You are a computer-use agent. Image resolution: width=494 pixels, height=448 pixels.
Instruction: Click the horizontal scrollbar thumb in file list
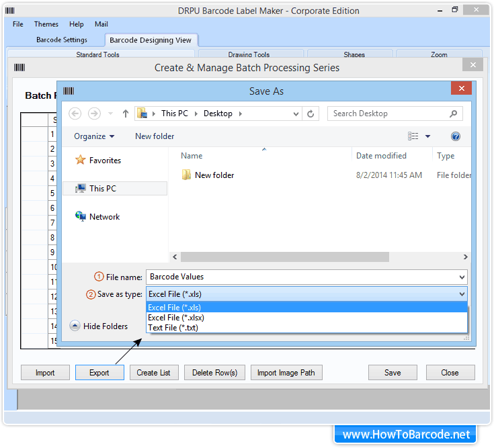click(x=285, y=257)
